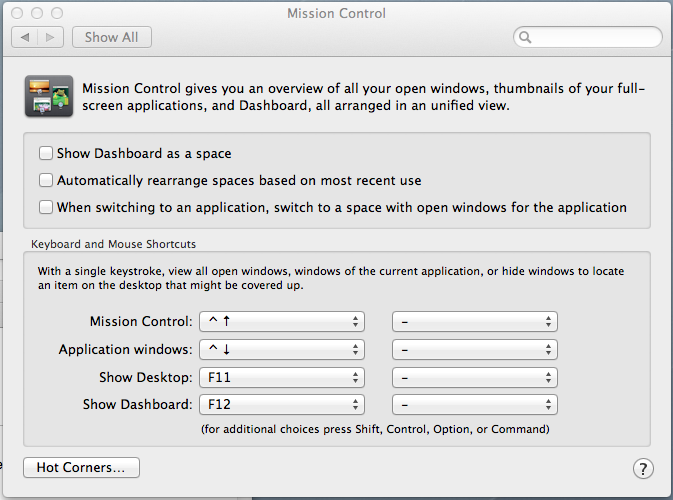Click the Show All button
Viewport: 673px width, 500px height.
click(x=112, y=37)
